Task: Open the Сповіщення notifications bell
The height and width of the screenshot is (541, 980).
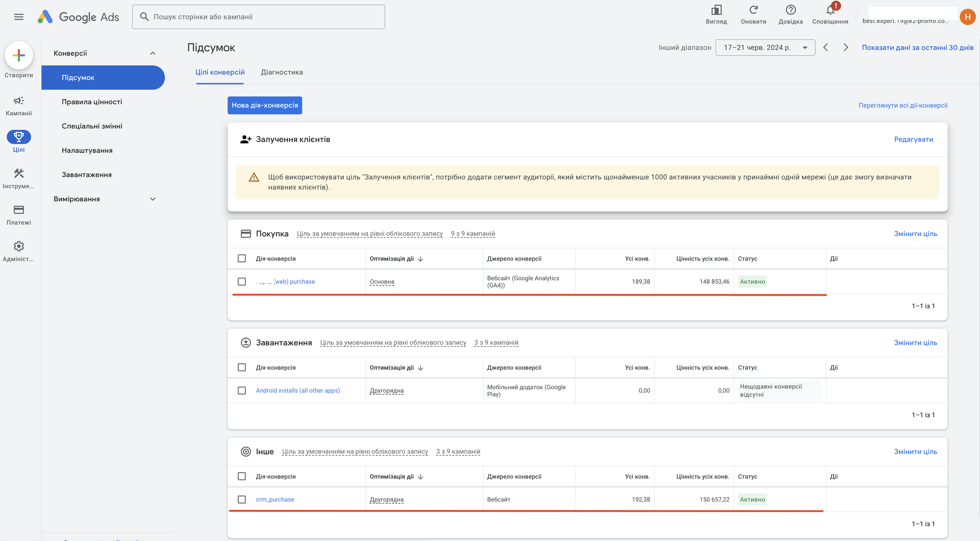Action: tap(830, 10)
